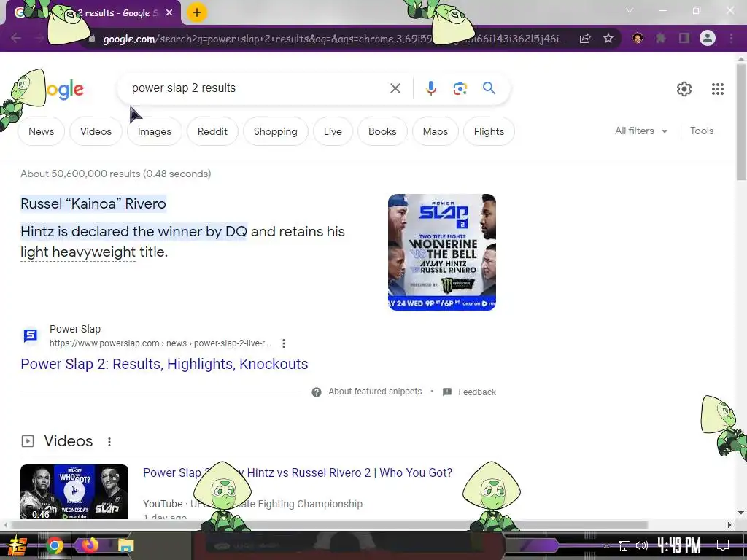Open the Chrome profile avatar icon
The image size is (747, 560).
point(708,38)
